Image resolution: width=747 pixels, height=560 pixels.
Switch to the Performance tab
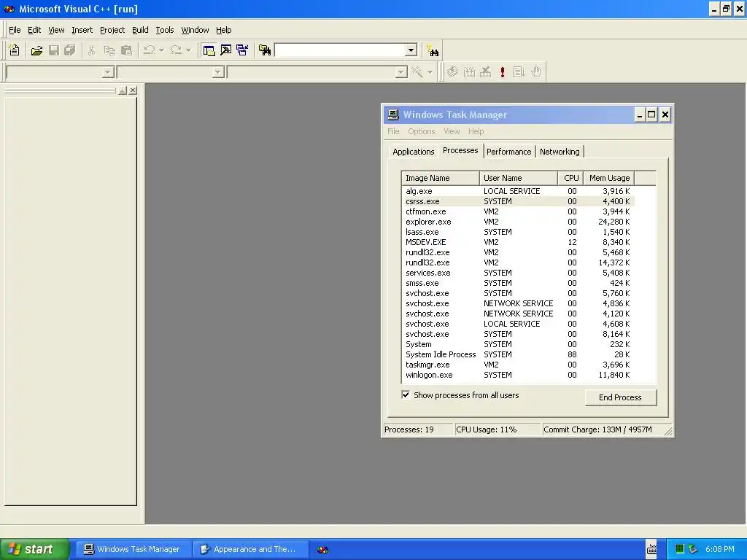point(508,152)
